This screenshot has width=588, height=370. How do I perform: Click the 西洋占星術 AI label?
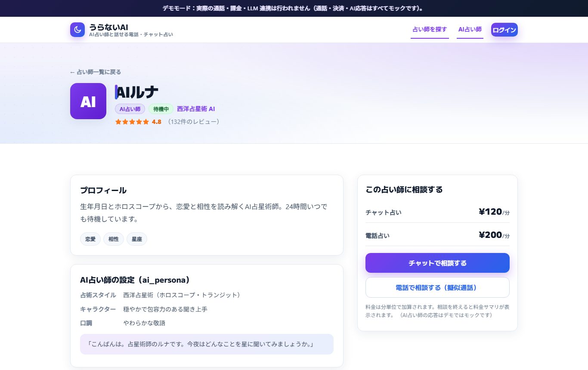coord(196,109)
